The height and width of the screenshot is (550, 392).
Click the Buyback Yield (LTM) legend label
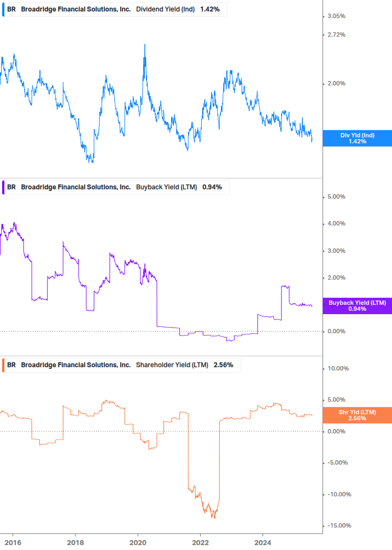tap(166, 187)
